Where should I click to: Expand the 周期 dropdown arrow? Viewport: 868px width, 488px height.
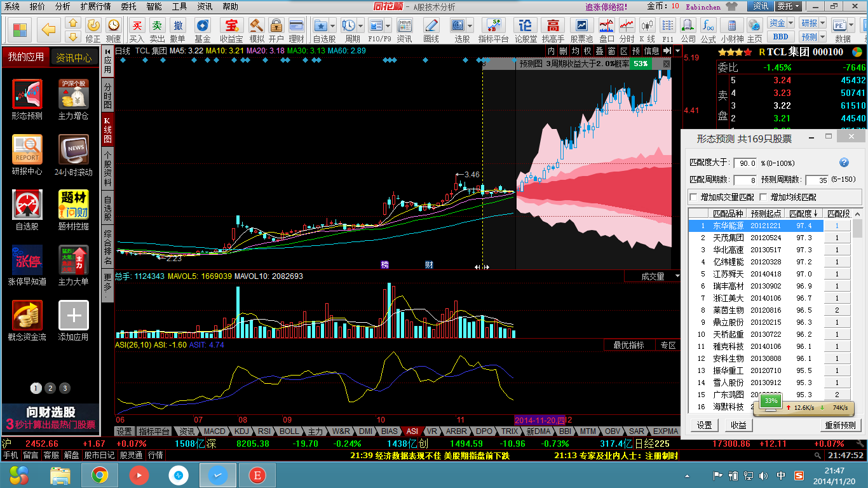(x=359, y=25)
